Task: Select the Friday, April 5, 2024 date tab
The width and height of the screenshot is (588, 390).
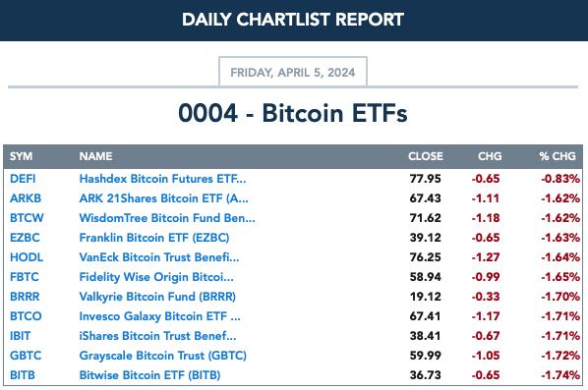Action: pyautogui.click(x=293, y=72)
